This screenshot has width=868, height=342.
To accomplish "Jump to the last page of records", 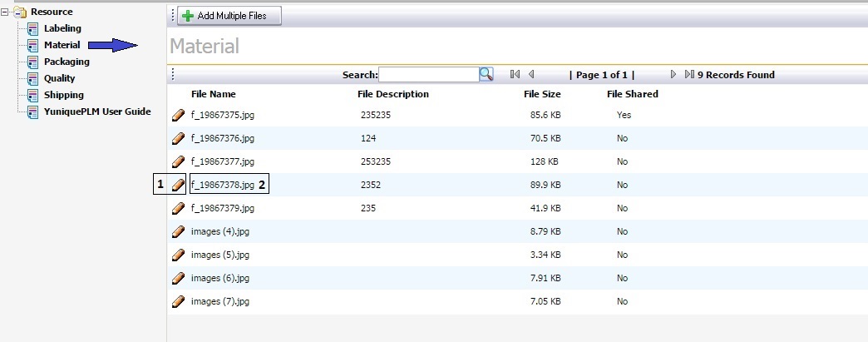I will 689,75.
